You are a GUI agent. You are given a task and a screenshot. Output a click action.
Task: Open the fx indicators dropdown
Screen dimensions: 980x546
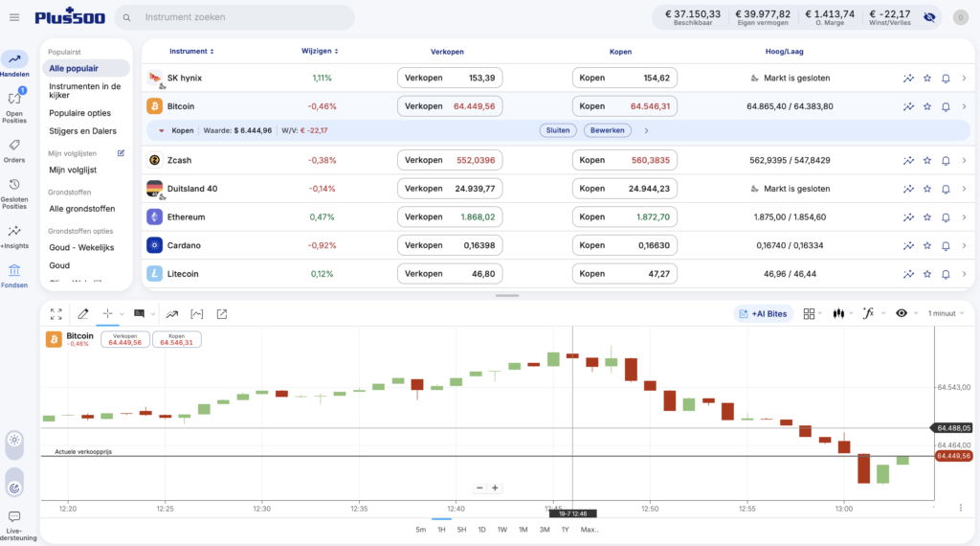point(868,313)
